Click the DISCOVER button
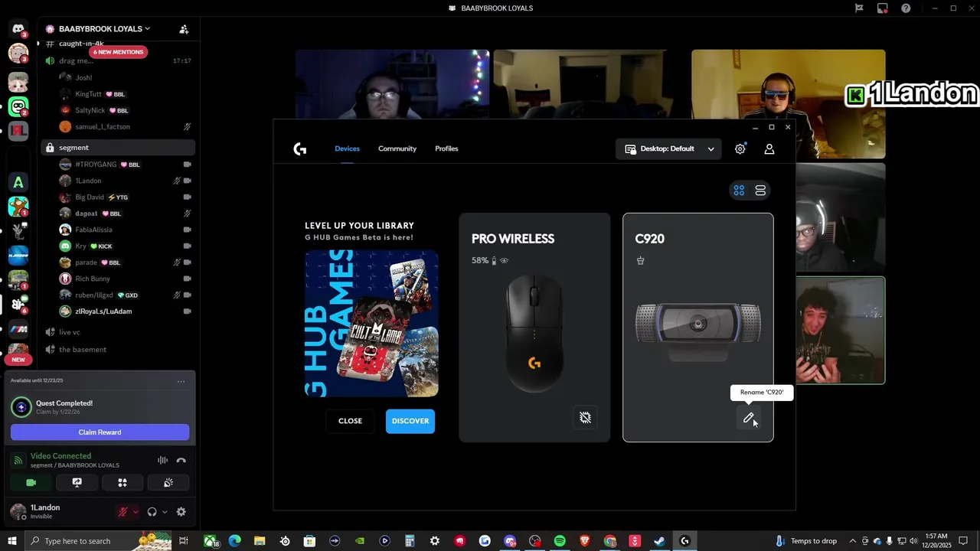Image resolution: width=980 pixels, height=551 pixels. 410,421
